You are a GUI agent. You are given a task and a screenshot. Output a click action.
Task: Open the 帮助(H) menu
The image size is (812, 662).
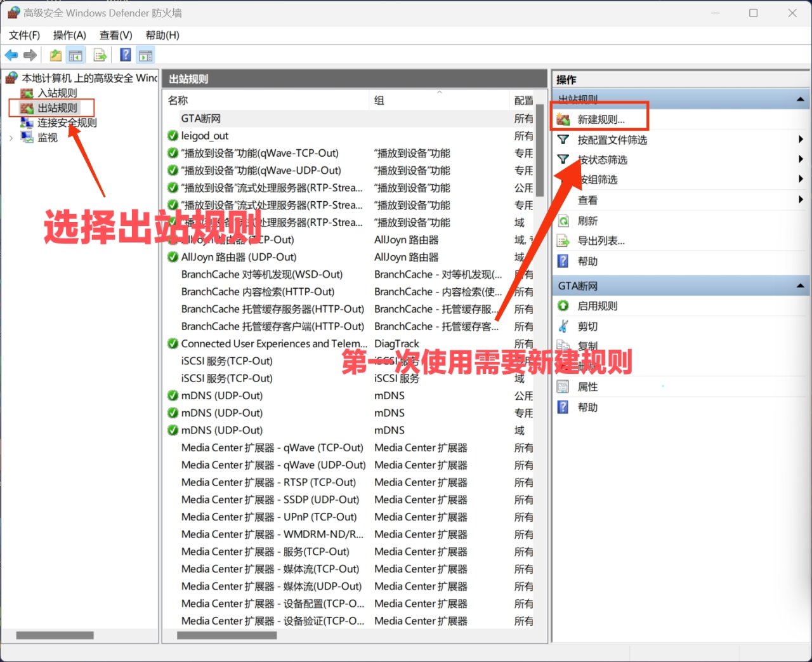coord(162,35)
